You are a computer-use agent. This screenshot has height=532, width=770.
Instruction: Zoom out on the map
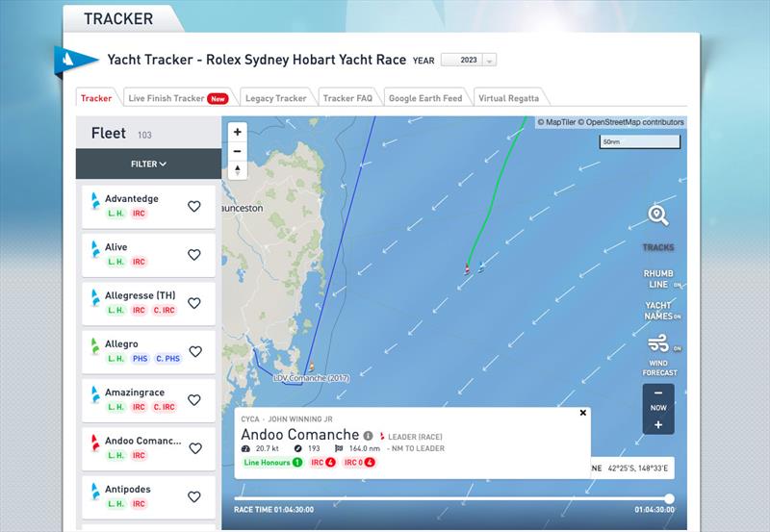tap(238, 151)
